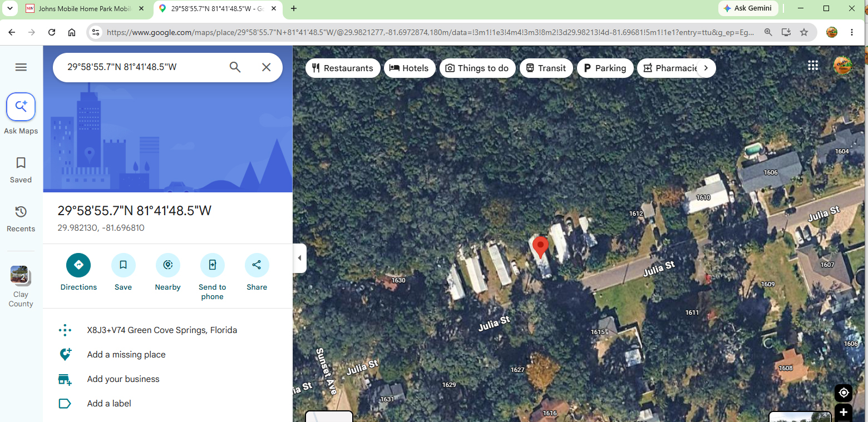Click Add your business
868x422 pixels.
[x=123, y=379]
